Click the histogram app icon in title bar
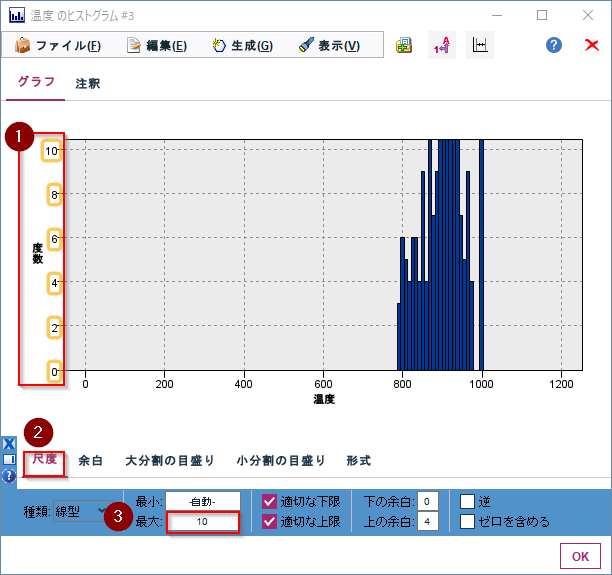Viewport: 612px width, 575px height. click(x=16, y=16)
